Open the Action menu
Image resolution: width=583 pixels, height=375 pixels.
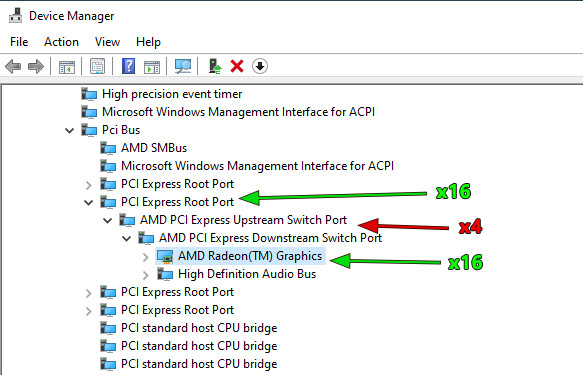coord(61,42)
